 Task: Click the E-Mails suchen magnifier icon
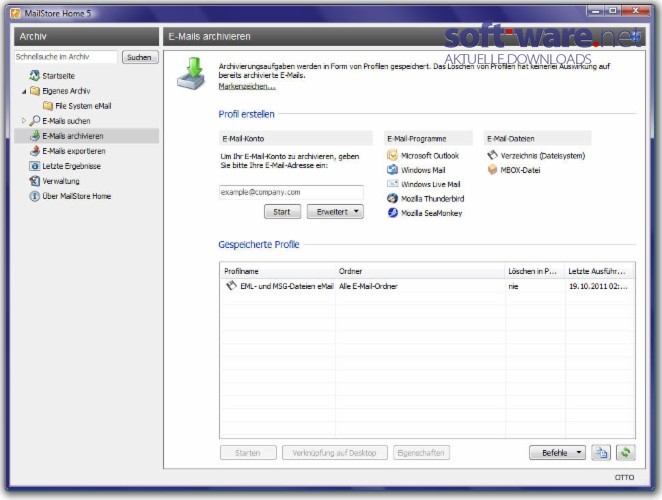(35, 121)
